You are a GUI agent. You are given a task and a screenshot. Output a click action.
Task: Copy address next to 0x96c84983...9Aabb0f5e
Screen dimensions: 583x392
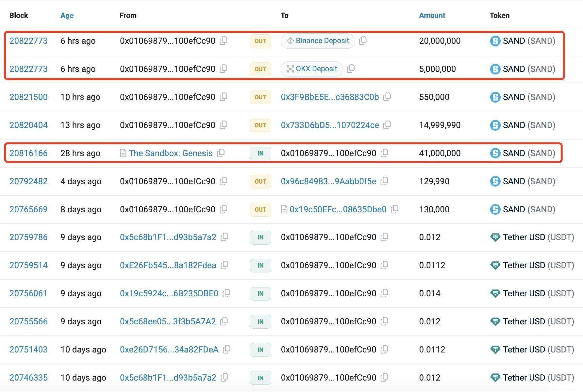(x=385, y=181)
